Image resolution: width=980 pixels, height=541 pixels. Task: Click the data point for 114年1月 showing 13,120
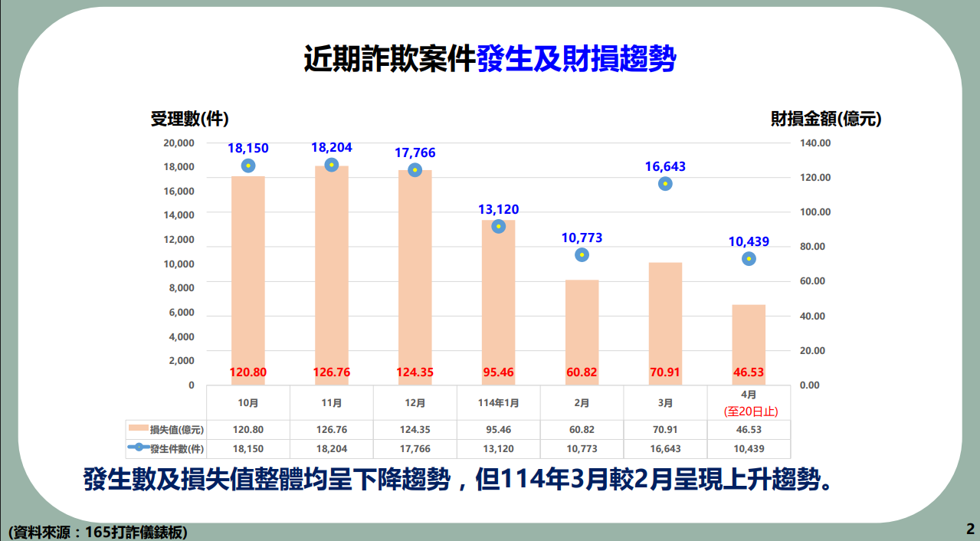point(498,226)
